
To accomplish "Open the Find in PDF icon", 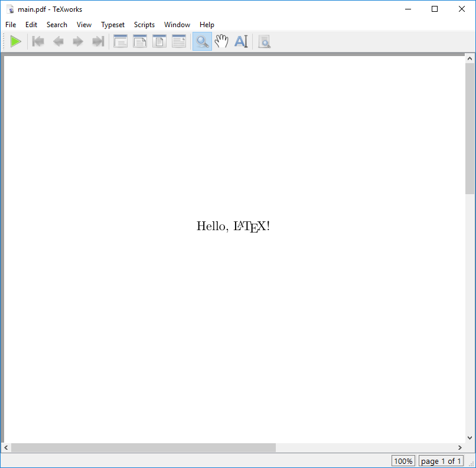I will 265,41.
